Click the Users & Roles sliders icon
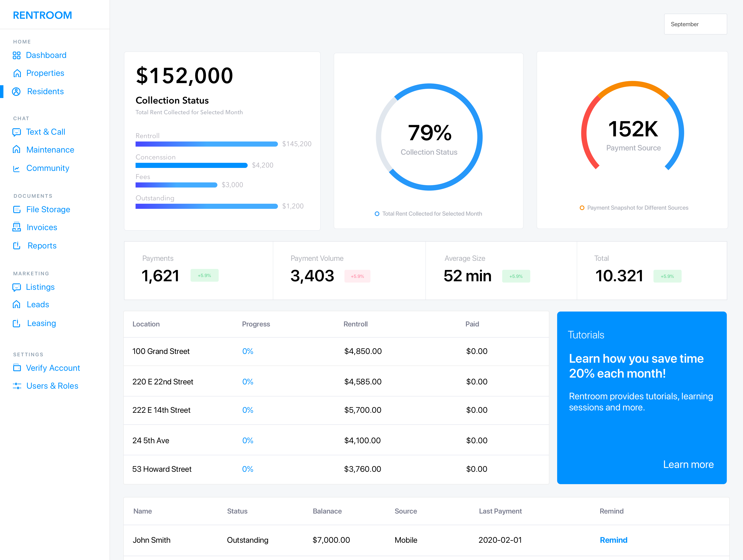This screenshot has width=743, height=560. (x=17, y=386)
